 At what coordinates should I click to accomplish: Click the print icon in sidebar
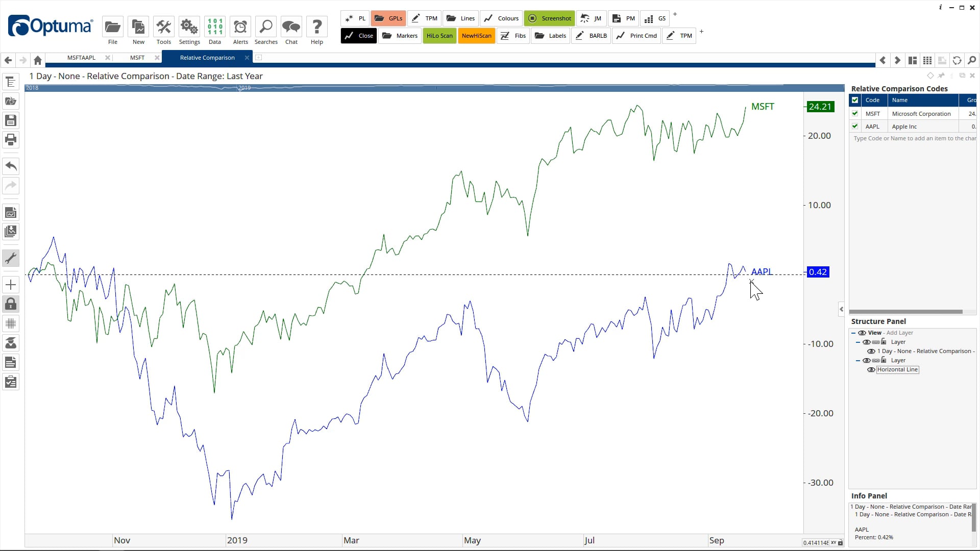click(x=11, y=139)
